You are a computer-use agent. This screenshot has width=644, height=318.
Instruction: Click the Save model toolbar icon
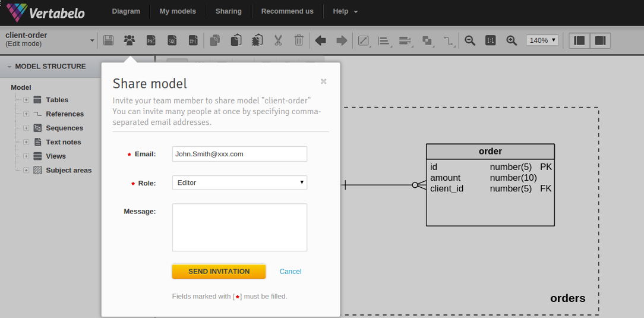coord(109,40)
